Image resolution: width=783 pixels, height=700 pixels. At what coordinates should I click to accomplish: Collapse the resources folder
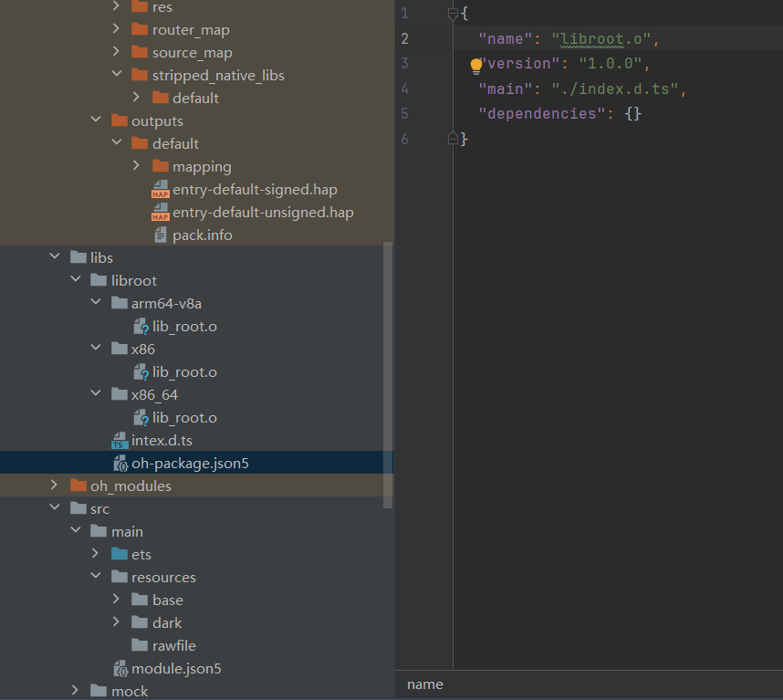[x=96, y=576]
